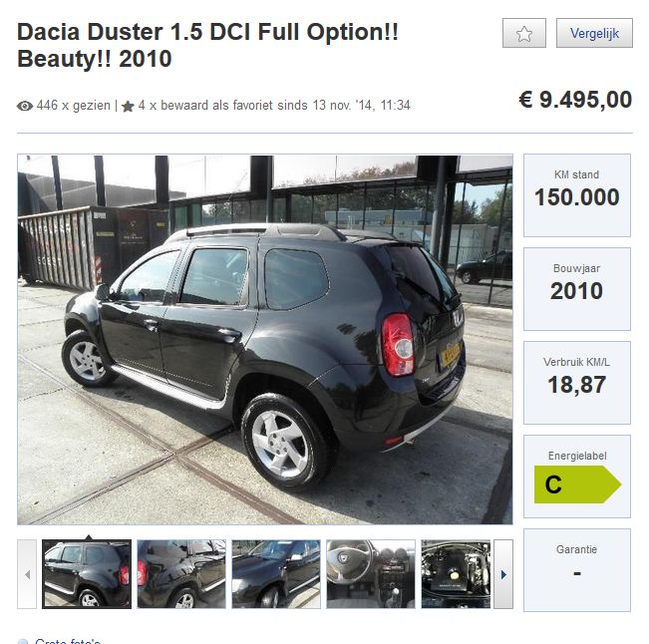The height and width of the screenshot is (644, 649).
Task: Click the Vergelijk compare button
Action: 594,33
